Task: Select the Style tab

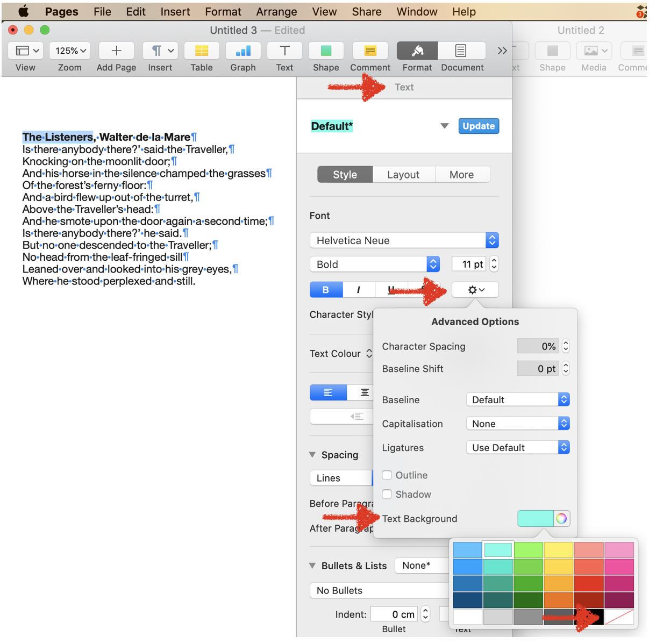Action: 345,175
